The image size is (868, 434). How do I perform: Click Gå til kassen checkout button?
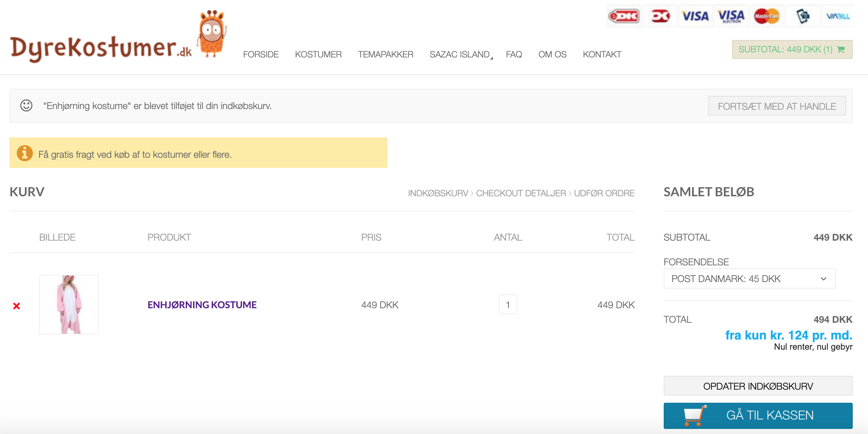coord(758,415)
